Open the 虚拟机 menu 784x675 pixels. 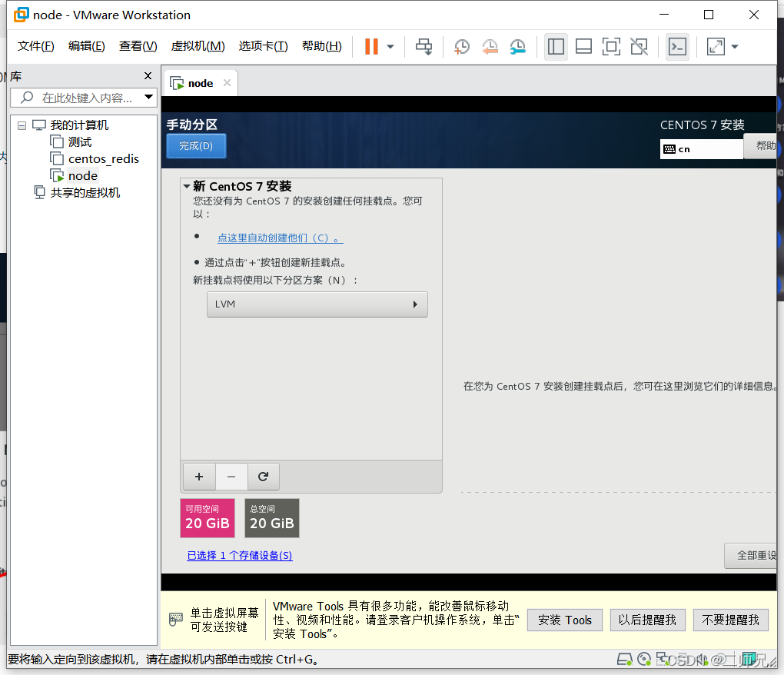point(198,46)
